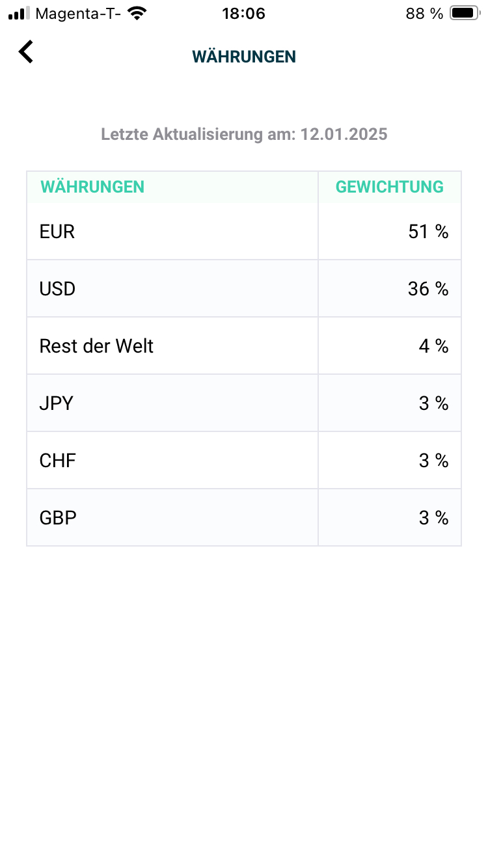Tap the 36 % weighting value
Viewport: 488px width, 868px height.
(428, 289)
